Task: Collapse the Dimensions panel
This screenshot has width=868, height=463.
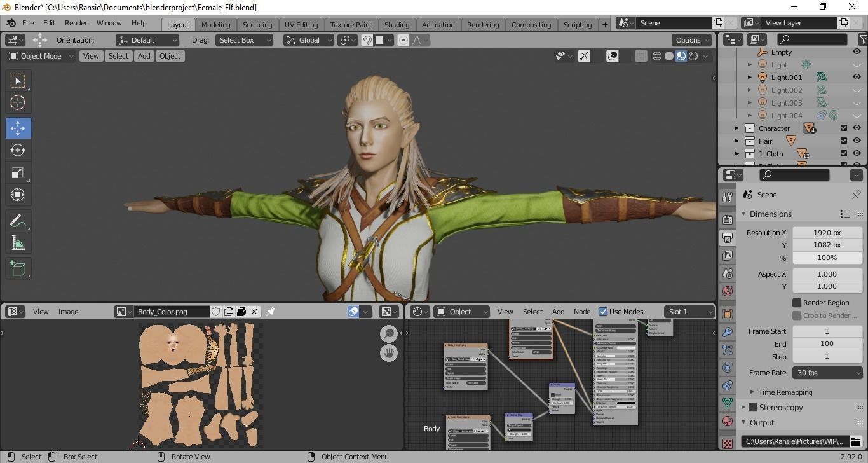Action: click(x=743, y=214)
